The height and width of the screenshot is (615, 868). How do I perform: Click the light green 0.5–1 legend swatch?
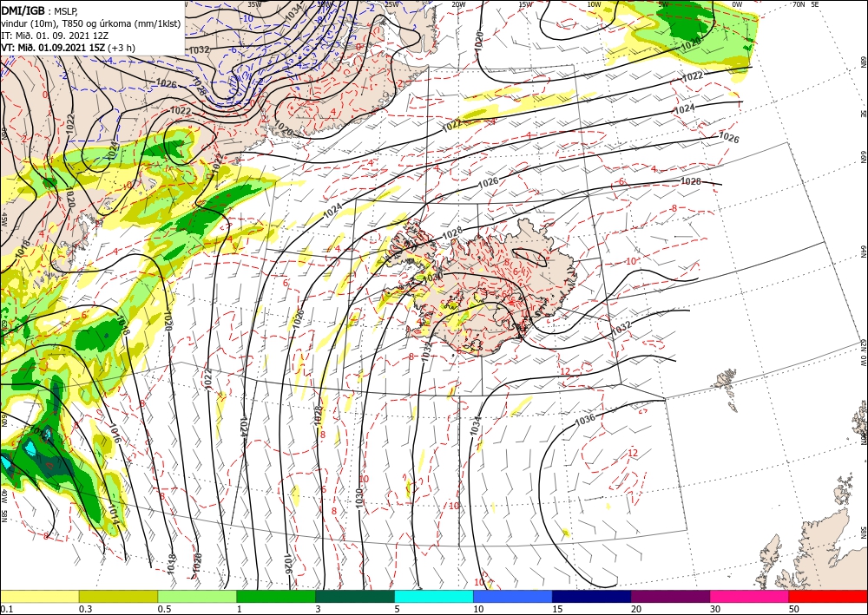point(197,596)
